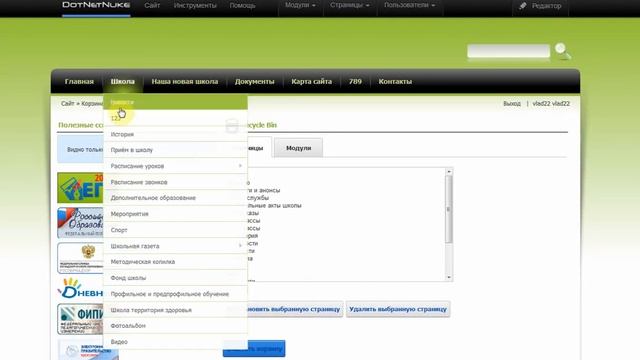
Task: Select Мероприятия in the submenu
Action: click(176, 213)
